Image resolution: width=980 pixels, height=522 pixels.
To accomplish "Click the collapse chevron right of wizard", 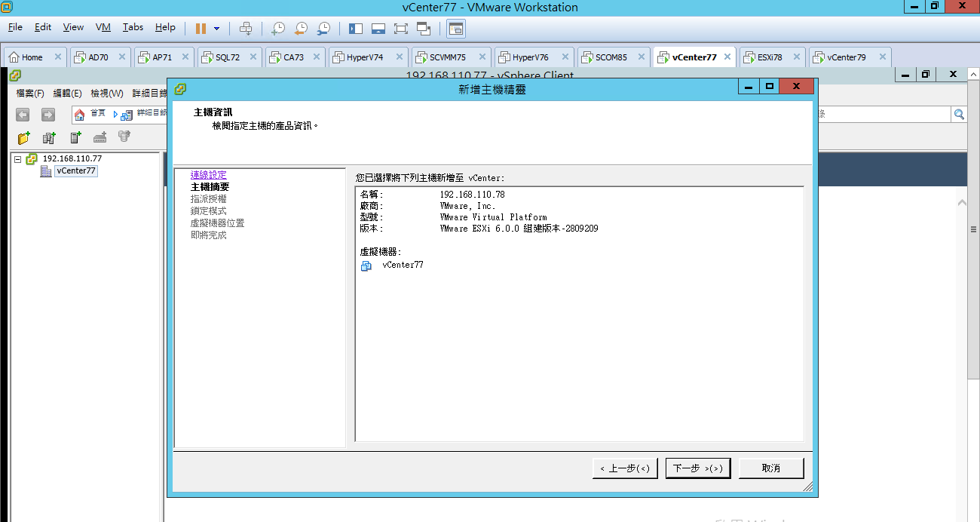I will (962, 203).
